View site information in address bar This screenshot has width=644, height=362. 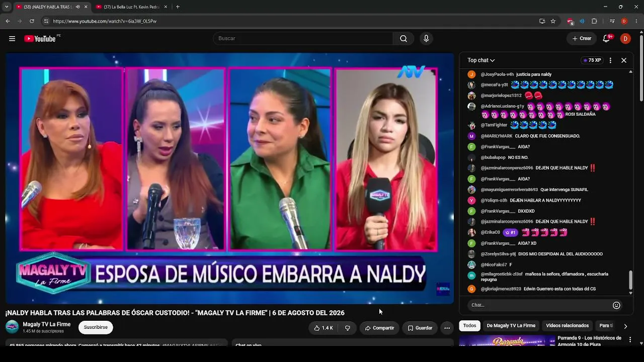46,21
